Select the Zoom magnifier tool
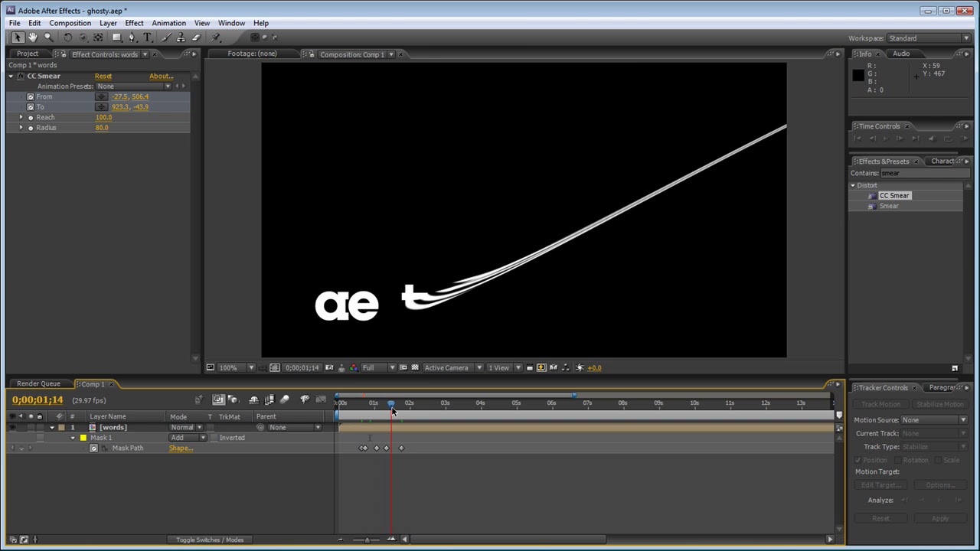The width and height of the screenshot is (980, 551). (x=48, y=37)
